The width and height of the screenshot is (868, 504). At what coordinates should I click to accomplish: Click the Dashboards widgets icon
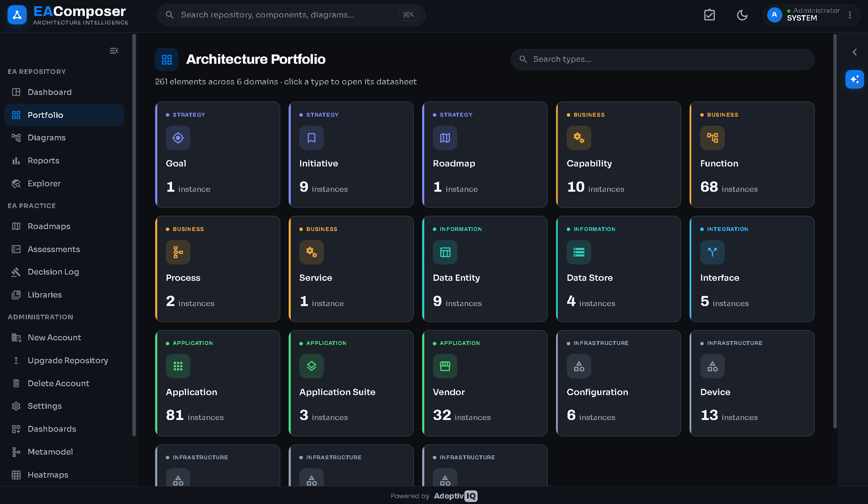click(x=16, y=429)
